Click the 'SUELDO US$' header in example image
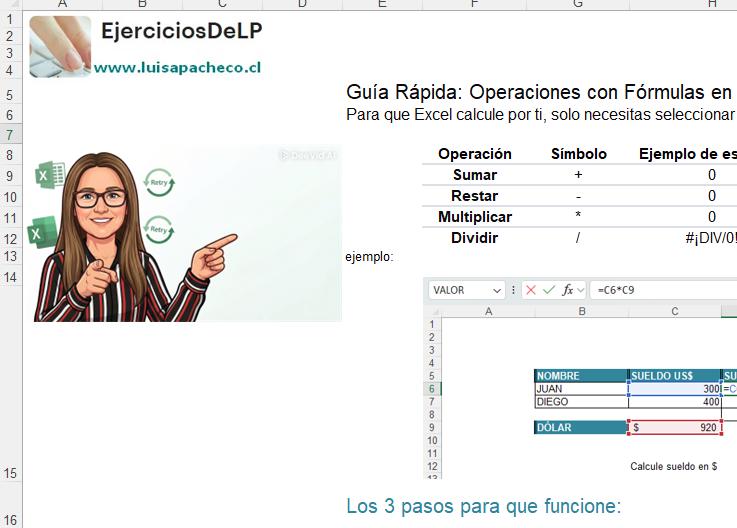This screenshot has height=528, width=737. coord(674,376)
